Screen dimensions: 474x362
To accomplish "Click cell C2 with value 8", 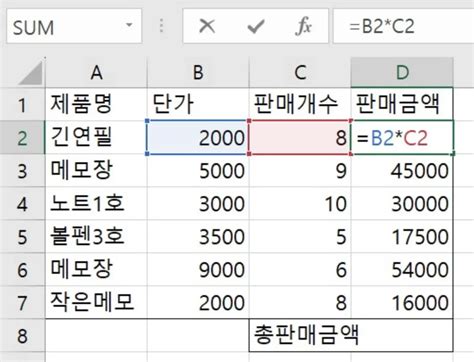I will 300,138.
